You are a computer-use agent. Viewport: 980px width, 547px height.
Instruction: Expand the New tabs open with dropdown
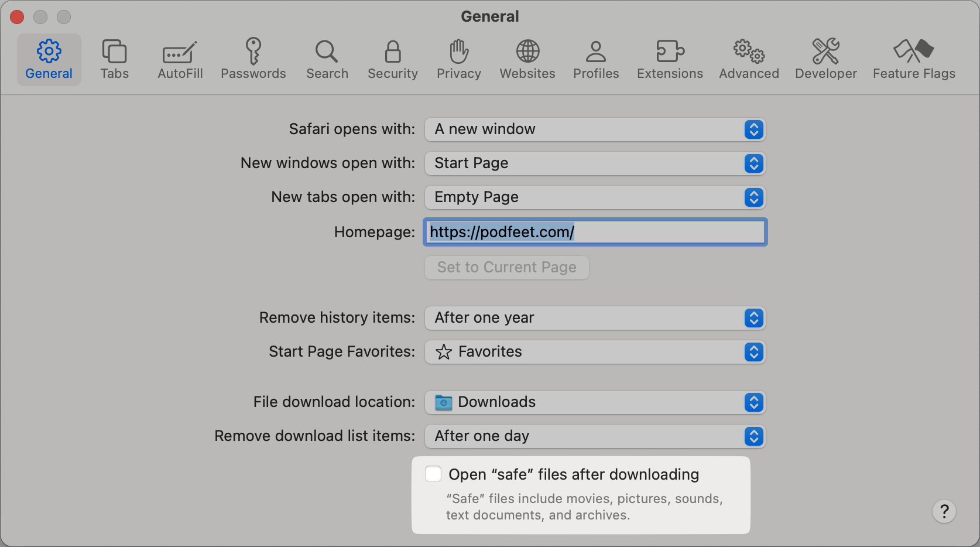coord(595,197)
